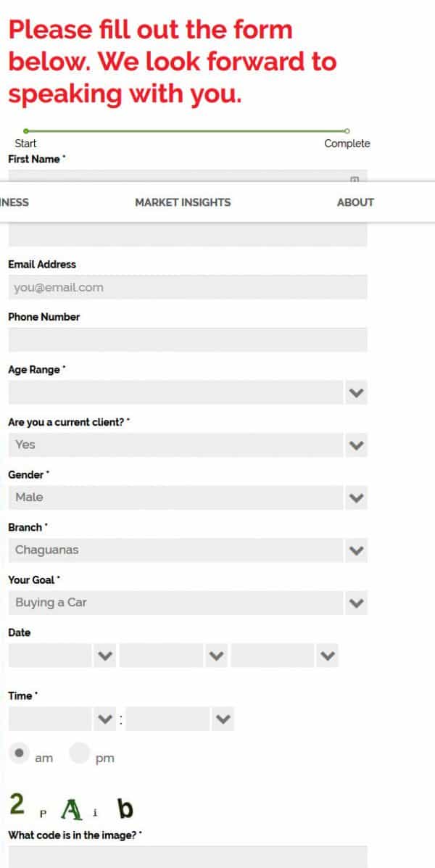The width and height of the screenshot is (435, 868).
Task: Click the small icon inside First Name field
Action: point(355,178)
